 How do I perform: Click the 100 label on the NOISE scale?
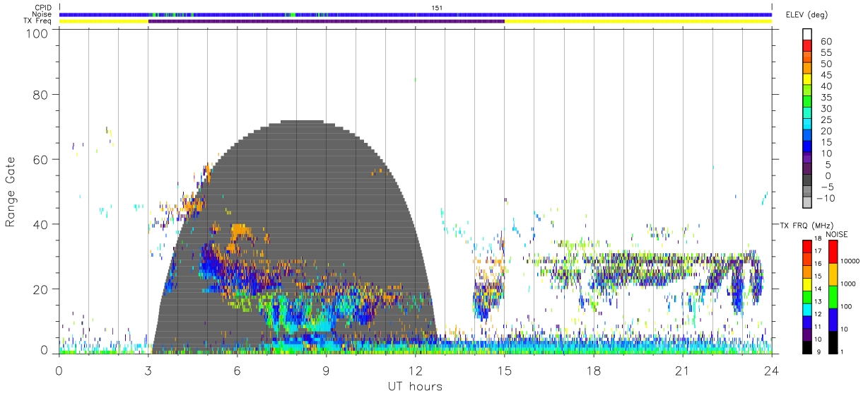848,306
